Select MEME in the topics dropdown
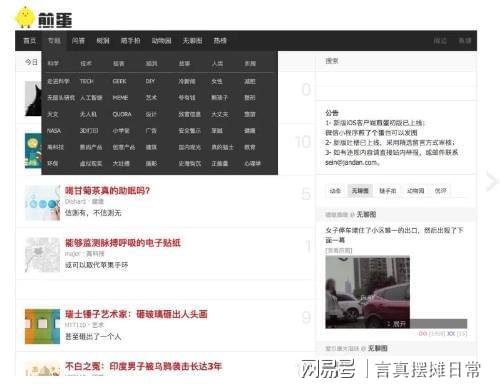The image size is (500, 389). tap(120, 98)
